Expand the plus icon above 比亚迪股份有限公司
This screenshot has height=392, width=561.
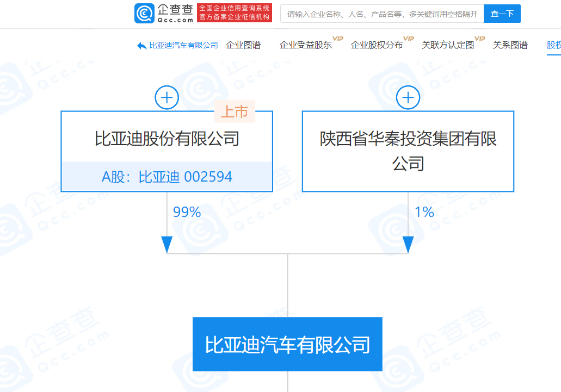[167, 97]
